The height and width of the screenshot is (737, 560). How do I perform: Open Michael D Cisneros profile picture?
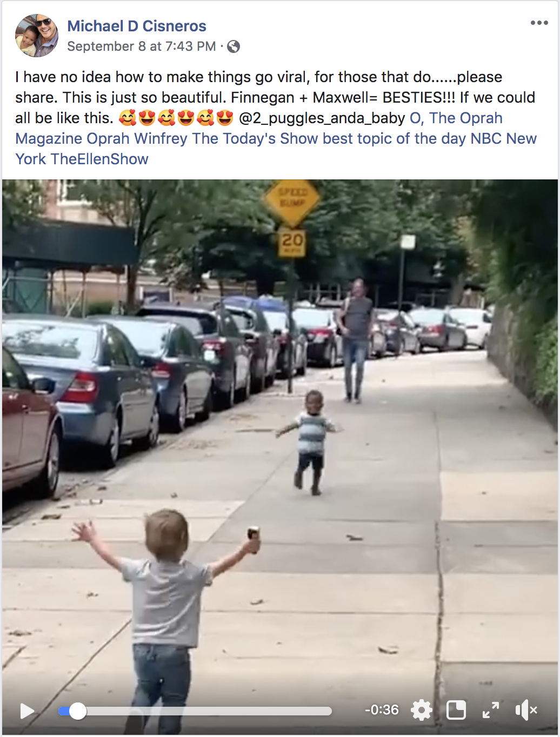coord(37,36)
